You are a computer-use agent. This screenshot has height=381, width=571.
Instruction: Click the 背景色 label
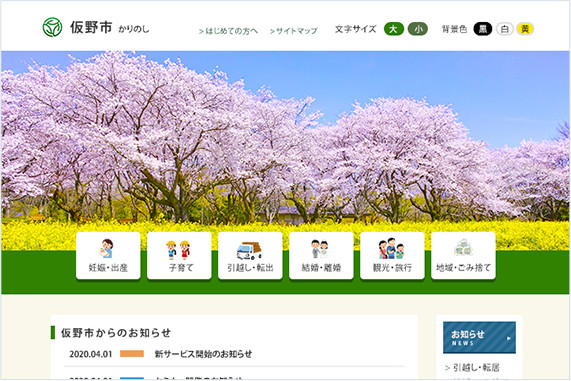[x=454, y=29]
